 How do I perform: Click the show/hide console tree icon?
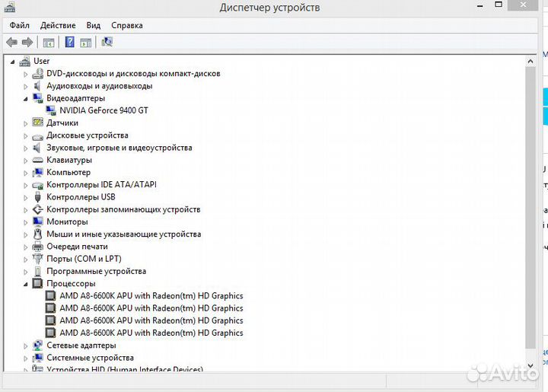pyautogui.click(x=49, y=43)
